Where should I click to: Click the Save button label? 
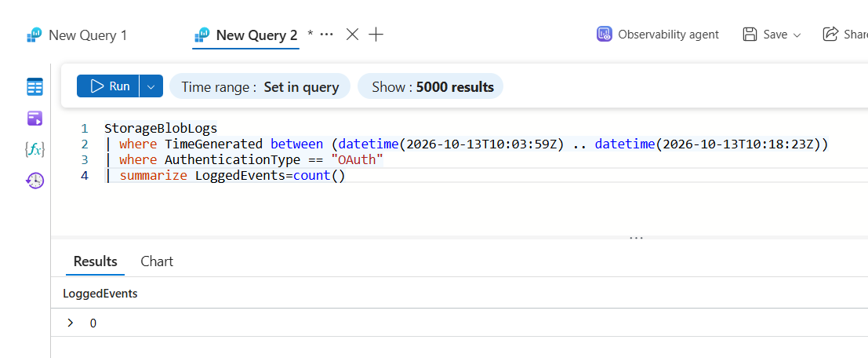point(775,35)
